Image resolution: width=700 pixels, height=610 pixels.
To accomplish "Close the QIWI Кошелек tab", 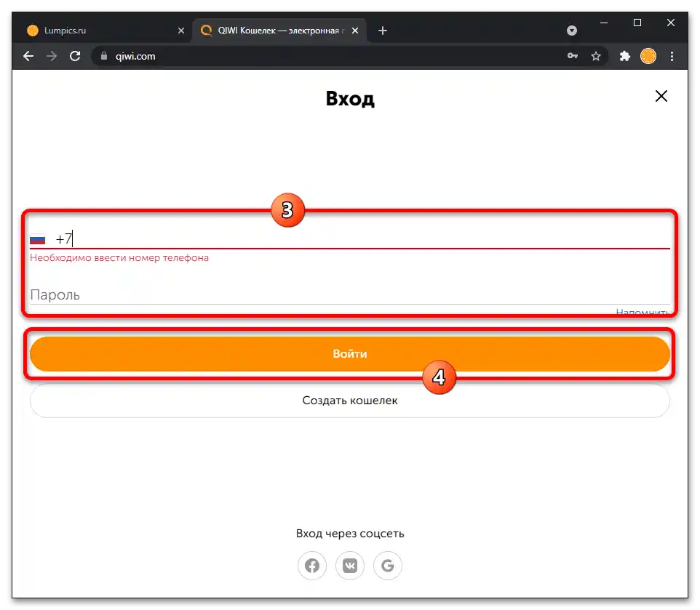I will click(355, 31).
